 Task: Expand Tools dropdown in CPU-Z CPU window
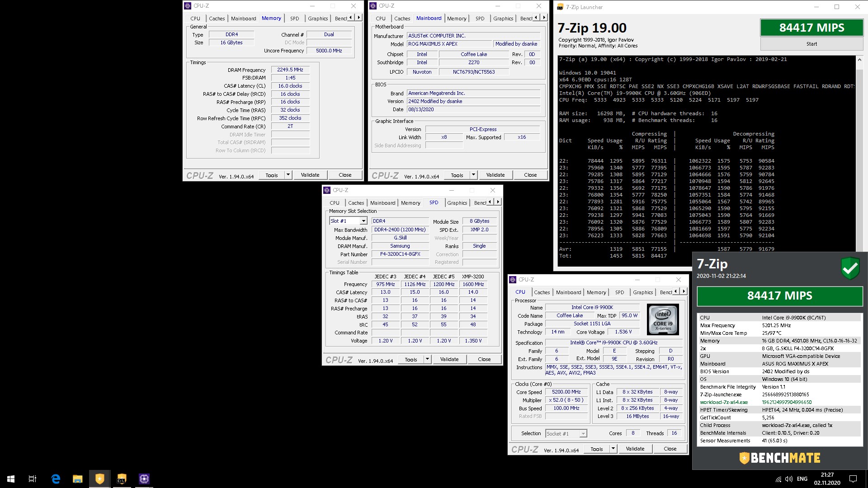point(613,449)
